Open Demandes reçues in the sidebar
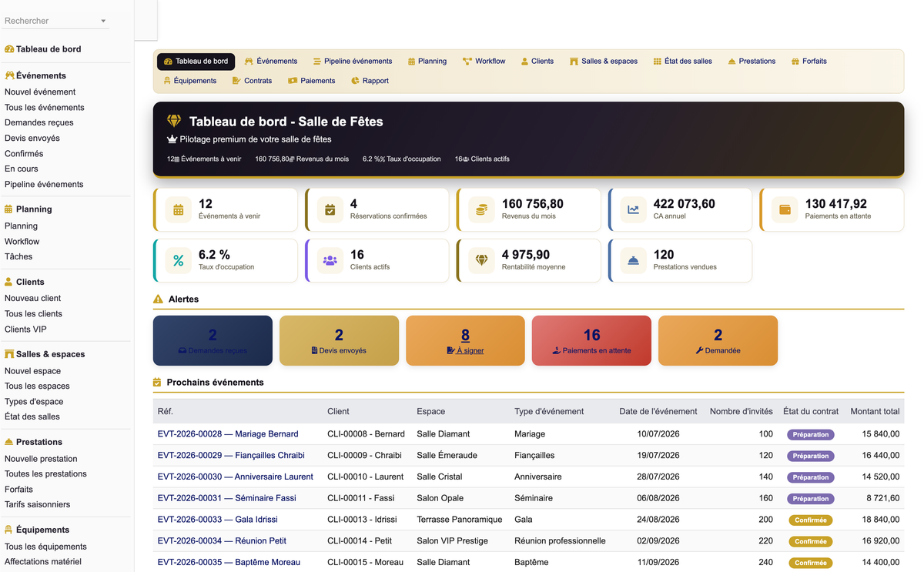This screenshot has width=924, height=572. pos(39,122)
